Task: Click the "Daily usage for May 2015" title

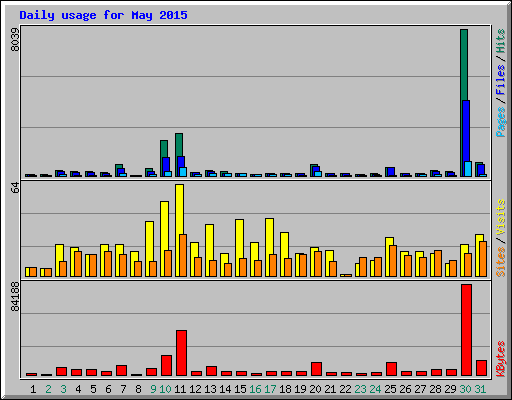Action: (103, 15)
